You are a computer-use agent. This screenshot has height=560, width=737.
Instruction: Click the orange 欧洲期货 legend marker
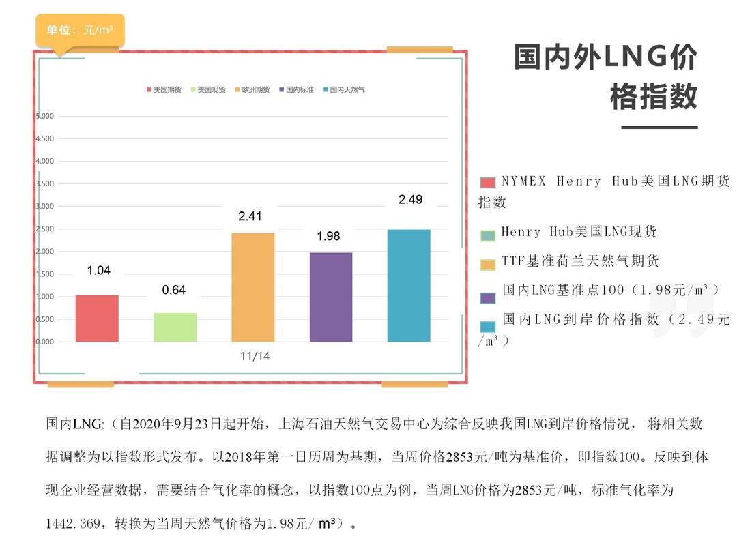237,90
